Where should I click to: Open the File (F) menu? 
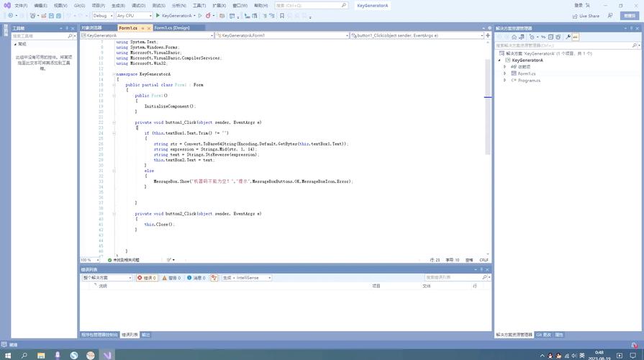[x=21, y=5]
